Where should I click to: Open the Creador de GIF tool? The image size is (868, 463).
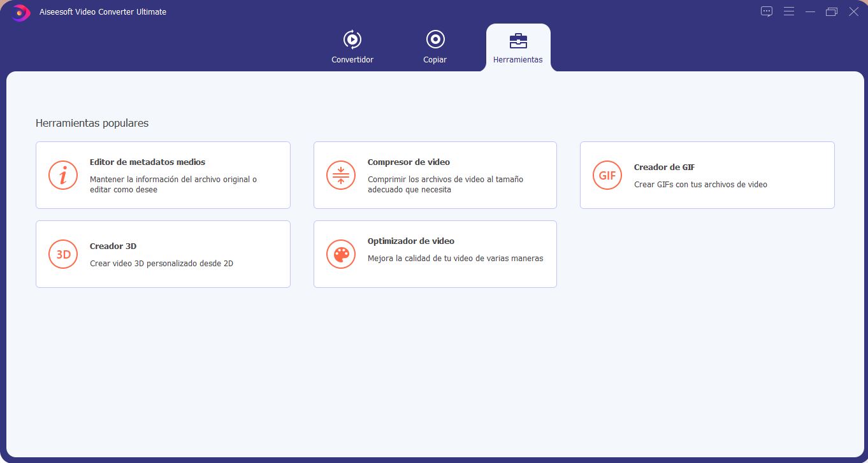(664, 167)
